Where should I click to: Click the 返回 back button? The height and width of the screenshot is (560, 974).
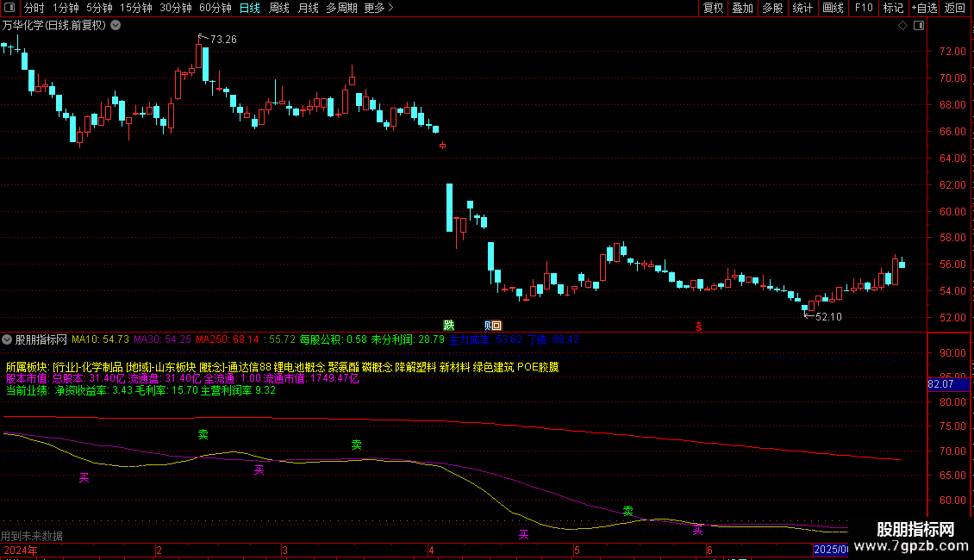(x=955, y=8)
